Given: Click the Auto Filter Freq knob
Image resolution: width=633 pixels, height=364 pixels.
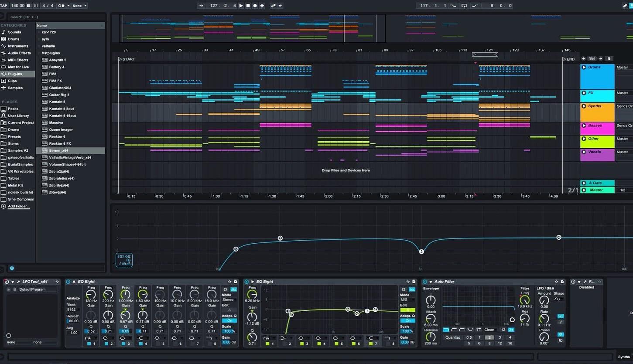Looking at the screenshot, I should click(x=525, y=300).
